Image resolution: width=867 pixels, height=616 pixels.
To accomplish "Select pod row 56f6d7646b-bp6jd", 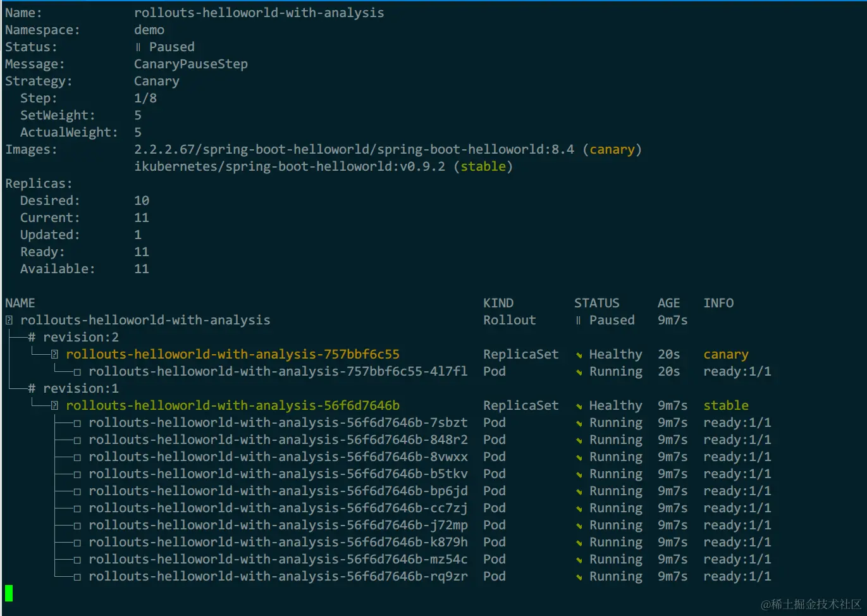I will pyautogui.click(x=388, y=491).
